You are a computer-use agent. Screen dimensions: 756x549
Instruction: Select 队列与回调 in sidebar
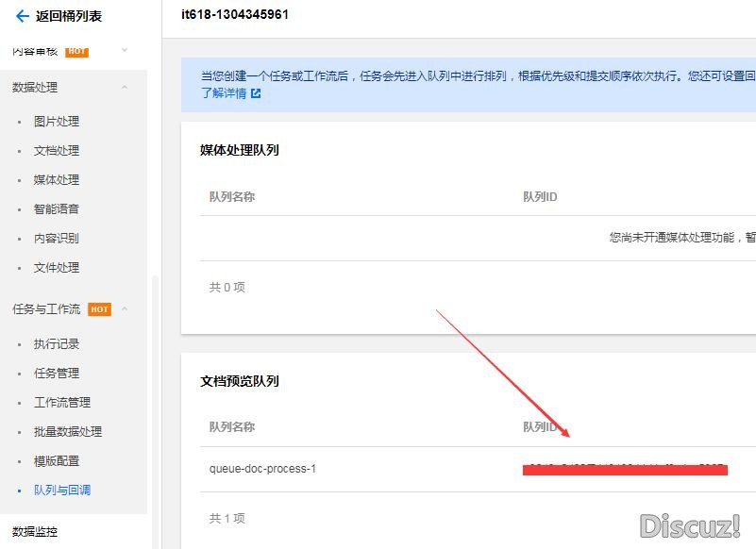click(62, 491)
